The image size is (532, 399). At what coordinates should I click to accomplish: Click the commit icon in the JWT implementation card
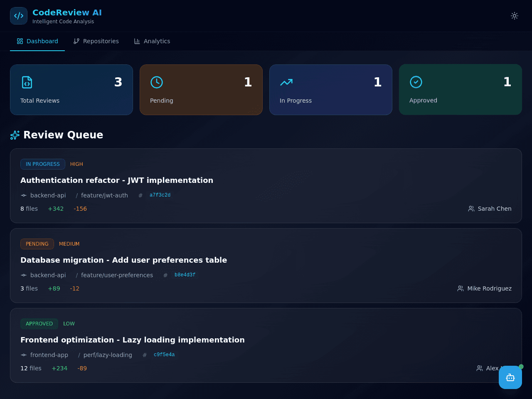point(24,195)
